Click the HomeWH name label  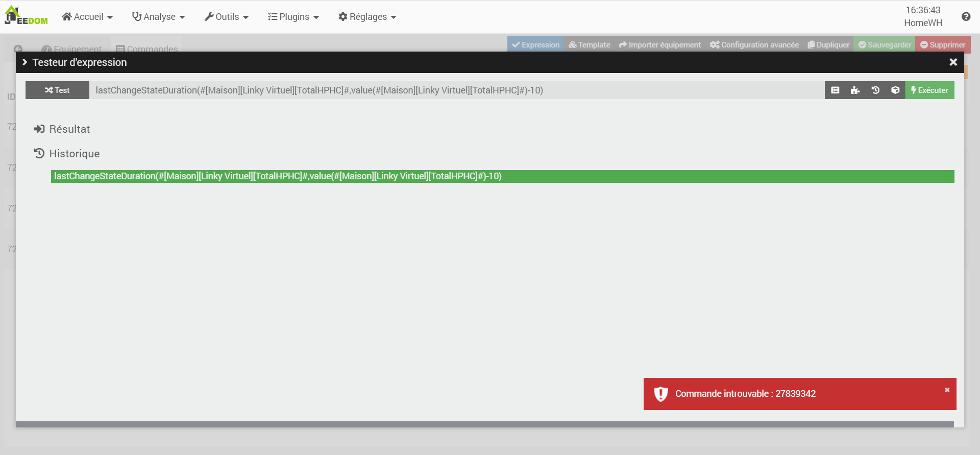point(923,23)
